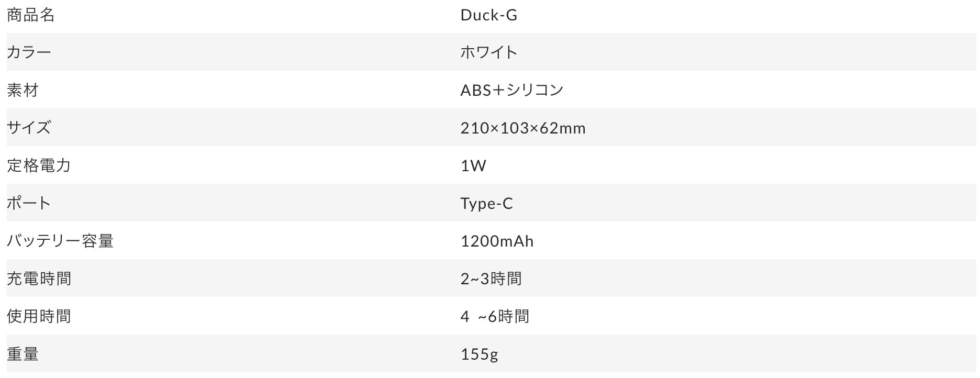
Task: Select the 使用時間 row label
Action: pos(39,316)
